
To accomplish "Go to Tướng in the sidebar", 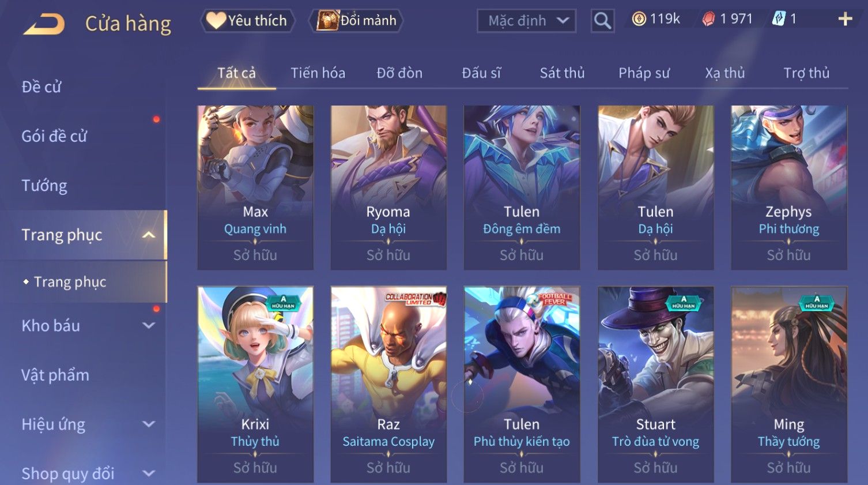I will click(44, 186).
